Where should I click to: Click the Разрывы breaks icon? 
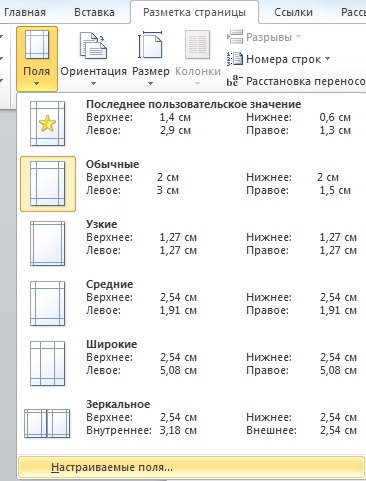click(x=235, y=37)
